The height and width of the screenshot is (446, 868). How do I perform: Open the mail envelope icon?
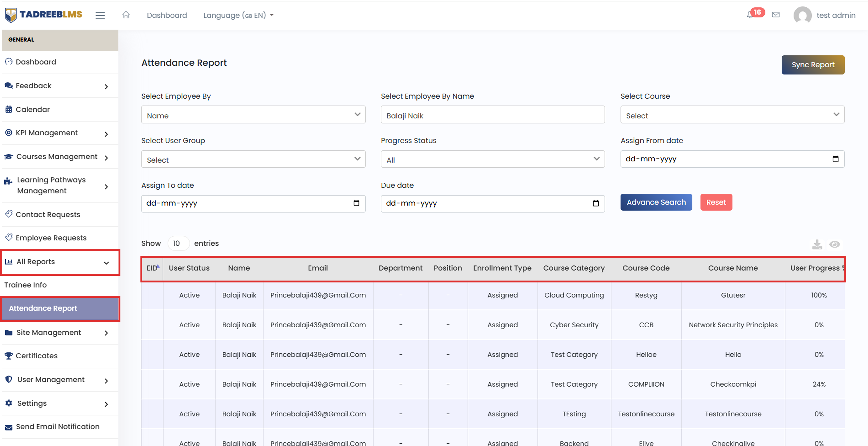(776, 15)
